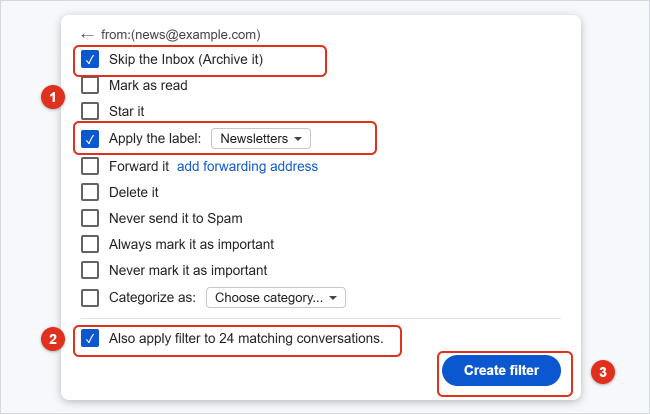
Task: Toggle the Apply the label checkbox
Action: click(x=90, y=139)
